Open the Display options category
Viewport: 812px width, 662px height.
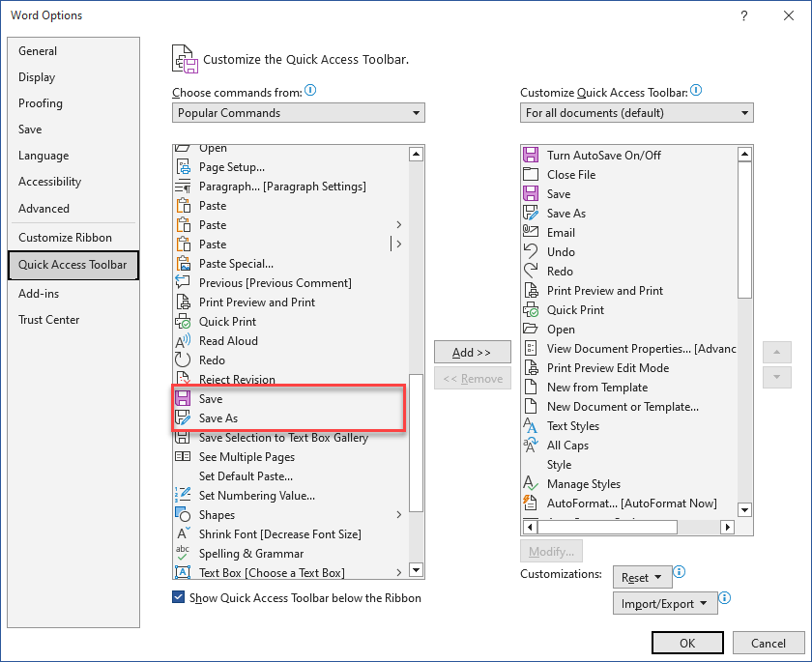(x=73, y=77)
